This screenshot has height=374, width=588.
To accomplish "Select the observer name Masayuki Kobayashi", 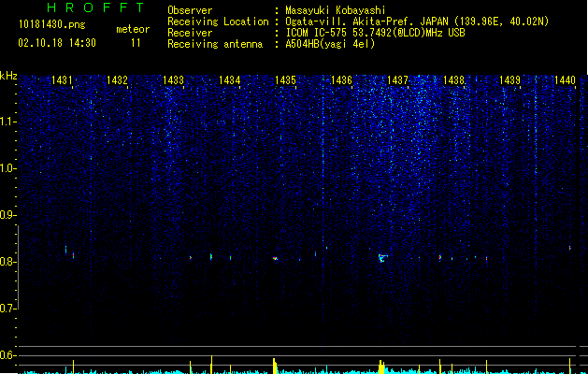I will (336, 10).
